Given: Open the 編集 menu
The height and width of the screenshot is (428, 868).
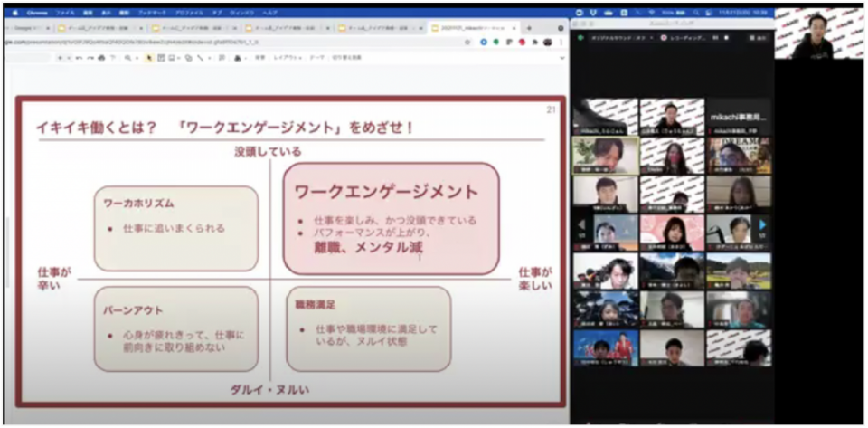Looking at the screenshot, I should point(88,13).
